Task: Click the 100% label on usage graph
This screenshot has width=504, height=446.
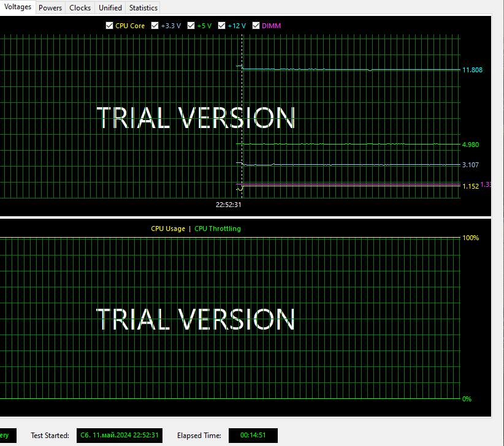Action: pos(470,238)
